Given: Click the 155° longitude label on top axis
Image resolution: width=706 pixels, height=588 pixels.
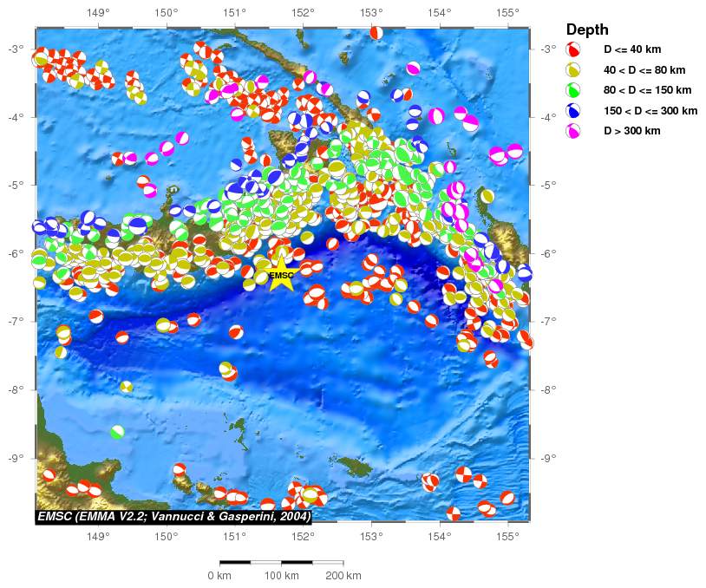Looking at the screenshot, I should [507, 13].
